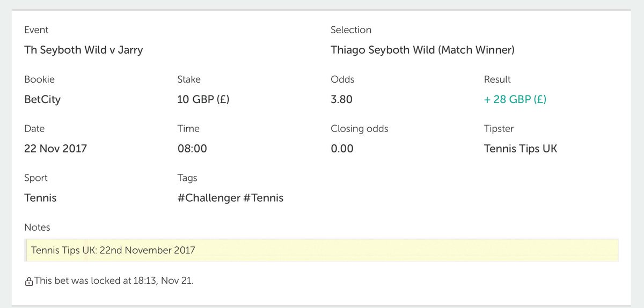Click the event name Th Seyboth Wild v Jarry
644x308 pixels.
click(x=84, y=50)
